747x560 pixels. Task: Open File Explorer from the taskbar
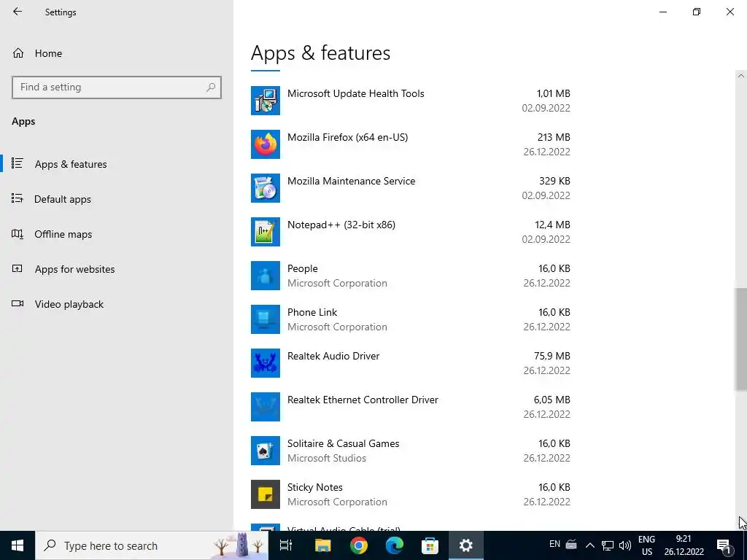pyautogui.click(x=323, y=545)
